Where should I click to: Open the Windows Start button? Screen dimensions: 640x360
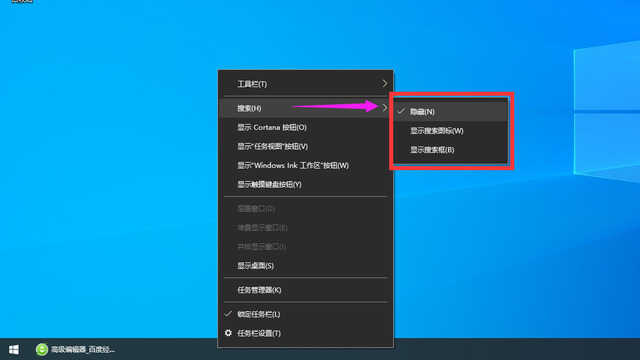(13, 349)
